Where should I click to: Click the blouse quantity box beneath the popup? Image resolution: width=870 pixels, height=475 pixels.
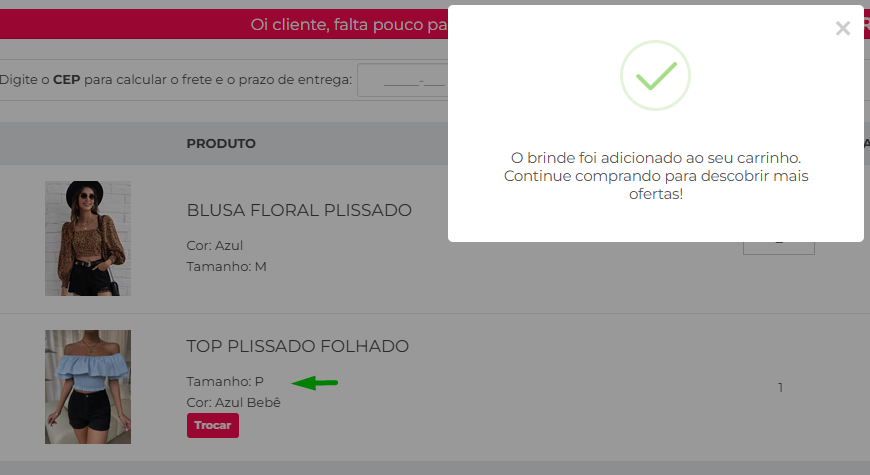779,248
